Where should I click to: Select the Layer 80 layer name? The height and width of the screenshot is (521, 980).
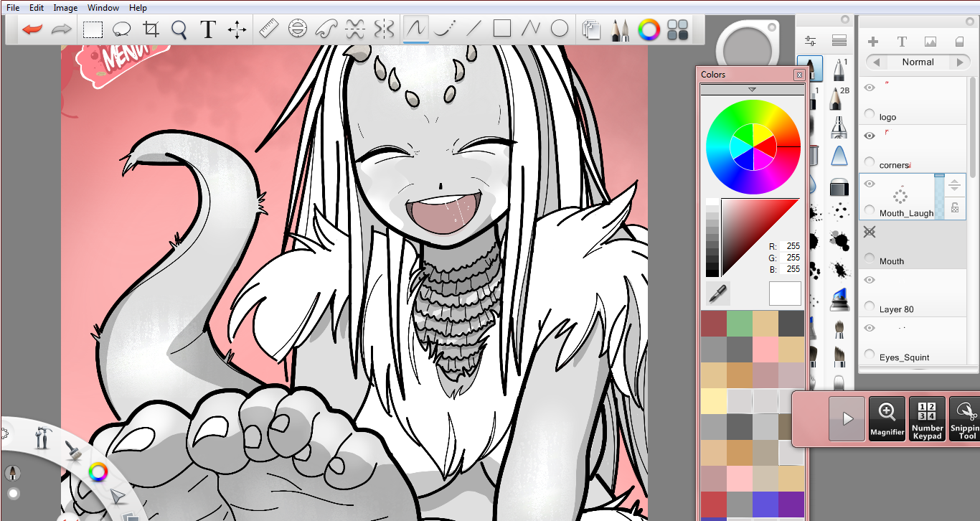[897, 309]
